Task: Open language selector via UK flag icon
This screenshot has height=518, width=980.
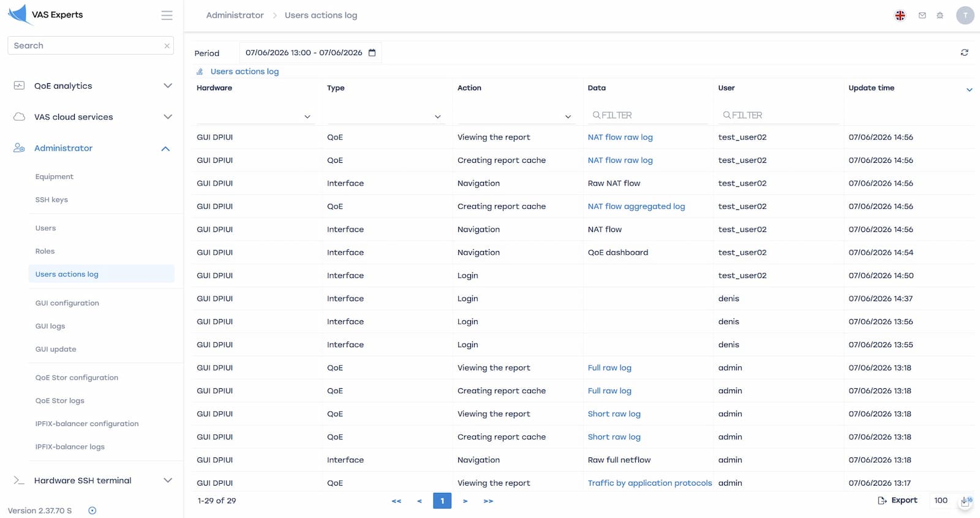Action: (x=900, y=15)
